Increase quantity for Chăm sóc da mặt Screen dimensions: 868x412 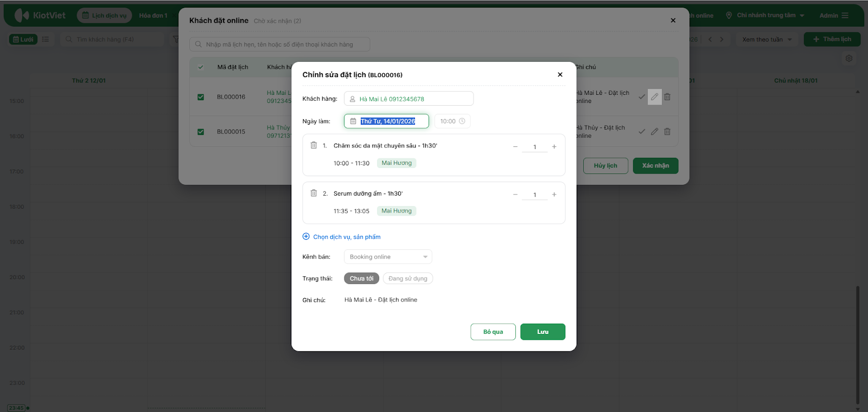click(554, 147)
